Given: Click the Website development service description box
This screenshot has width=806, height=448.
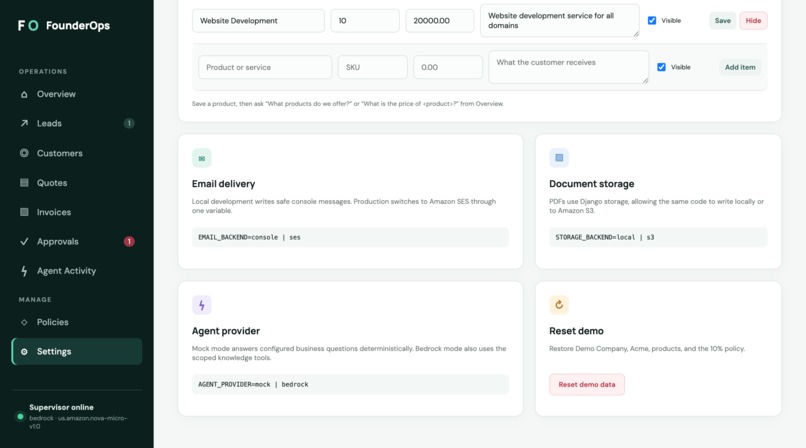Looking at the screenshot, I should (560, 21).
